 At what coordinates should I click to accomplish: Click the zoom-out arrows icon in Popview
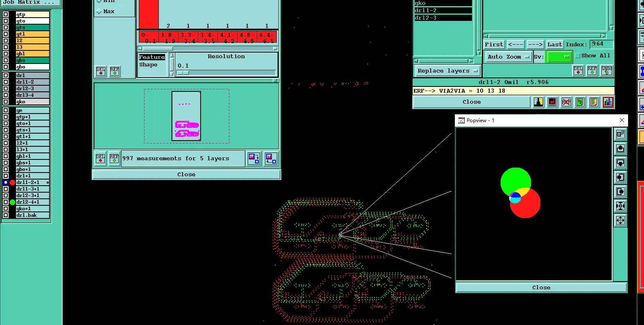pos(621,220)
